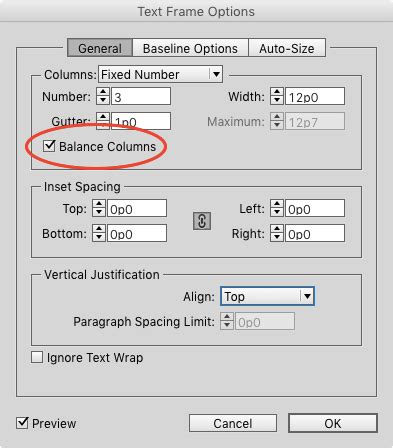The image size is (393, 448).
Task: Click the Gutter stepper arrows
Action: [103, 121]
